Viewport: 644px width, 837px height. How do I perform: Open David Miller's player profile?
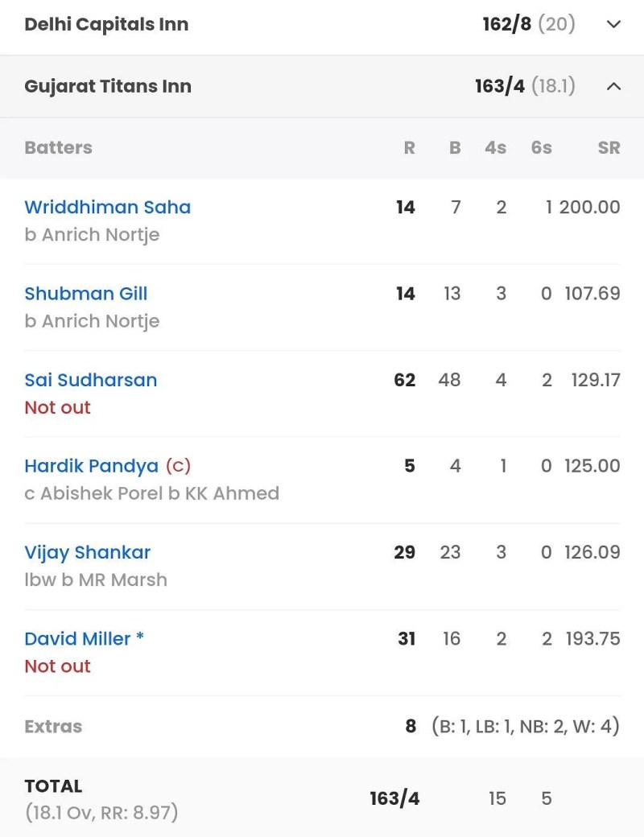pyautogui.click(x=78, y=638)
